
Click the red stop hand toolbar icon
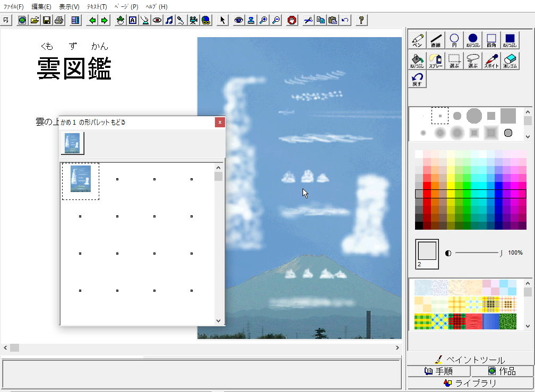(x=291, y=20)
